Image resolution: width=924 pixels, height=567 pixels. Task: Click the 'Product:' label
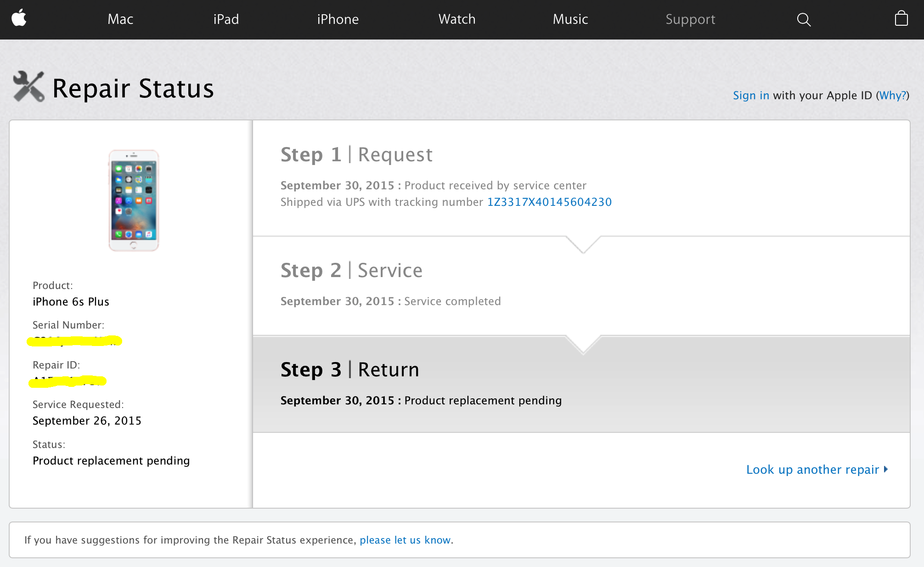(53, 286)
